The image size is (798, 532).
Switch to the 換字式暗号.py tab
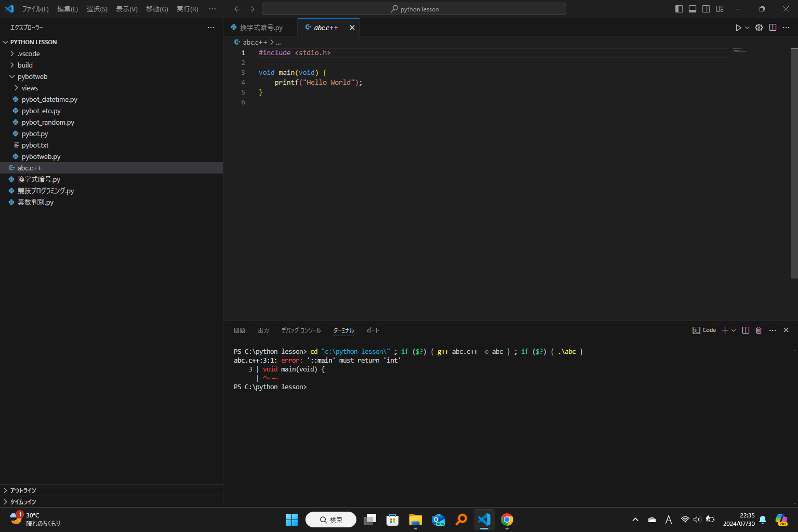coord(261,28)
